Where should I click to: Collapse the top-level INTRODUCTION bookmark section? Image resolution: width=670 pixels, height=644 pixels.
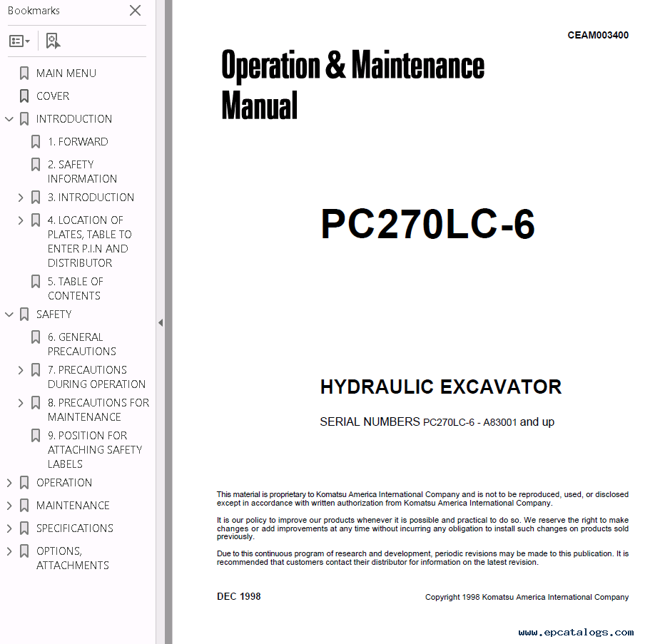click(9, 118)
